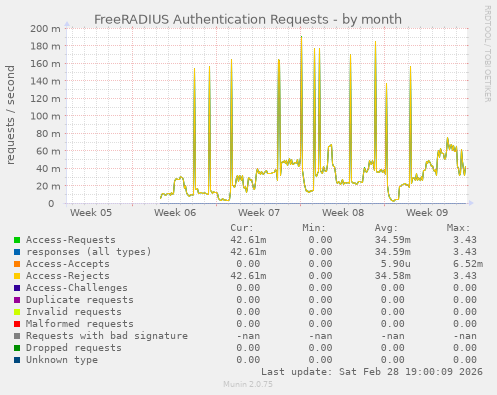The height and width of the screenshot is (395, 497).
Task: Click the 'Duplicate requests' legend label
Action: coord(80,300)
